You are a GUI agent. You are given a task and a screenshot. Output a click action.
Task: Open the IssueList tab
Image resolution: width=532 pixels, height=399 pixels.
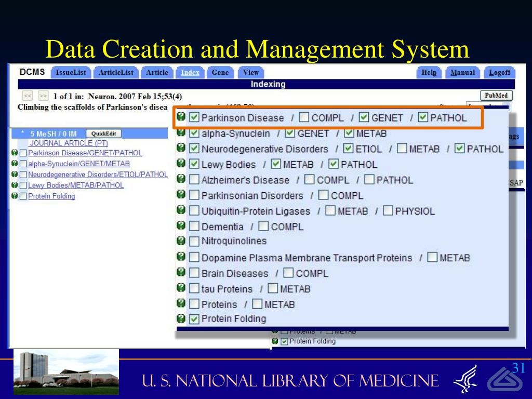(x=71, y=72)
